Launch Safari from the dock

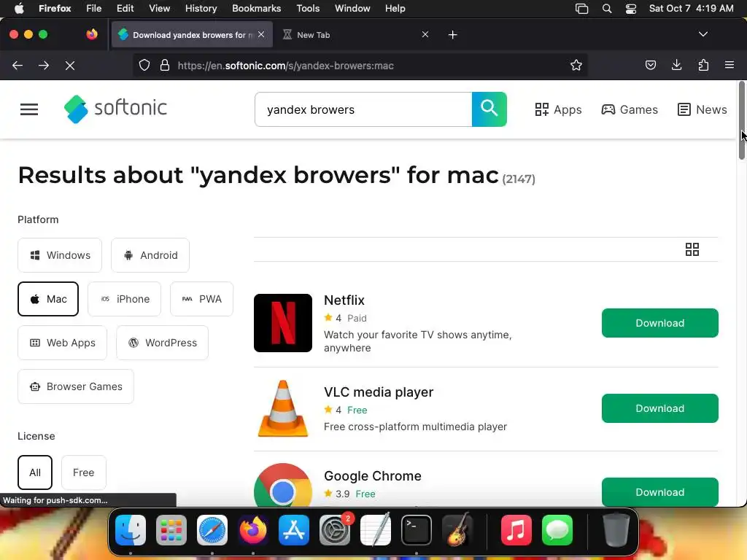point(212,530)
